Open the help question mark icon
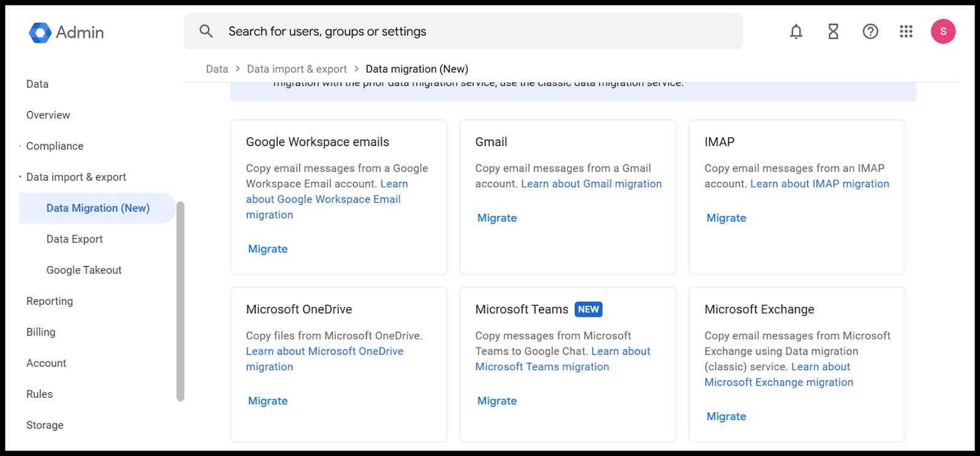The image size is (980, 456). click(870, 31)
